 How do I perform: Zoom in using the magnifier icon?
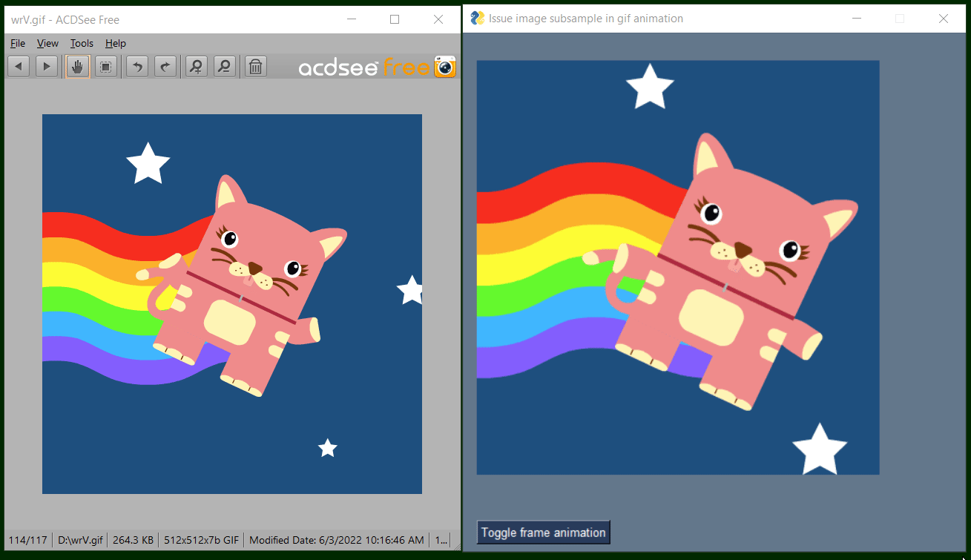tap(195, 66)
